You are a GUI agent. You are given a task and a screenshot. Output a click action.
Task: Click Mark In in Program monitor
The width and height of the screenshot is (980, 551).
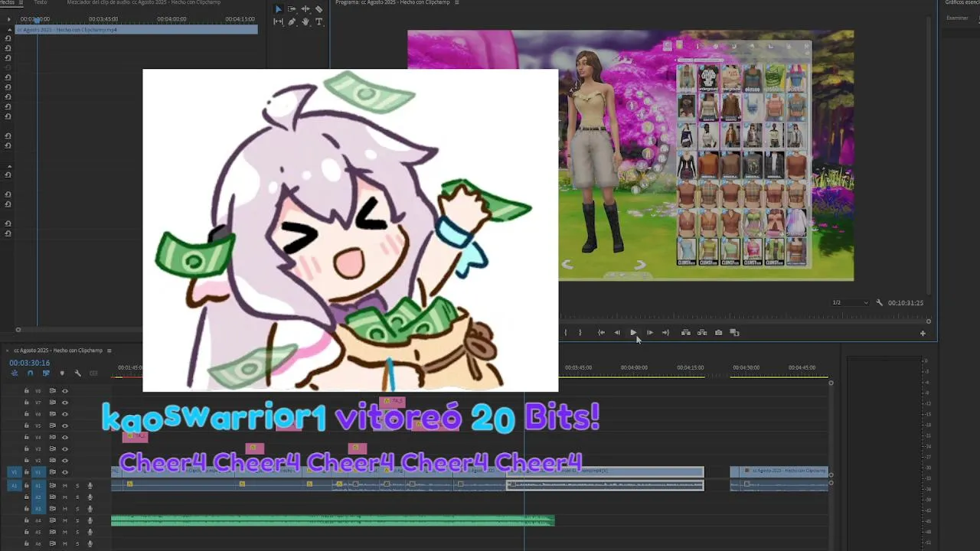pos(566,333)
